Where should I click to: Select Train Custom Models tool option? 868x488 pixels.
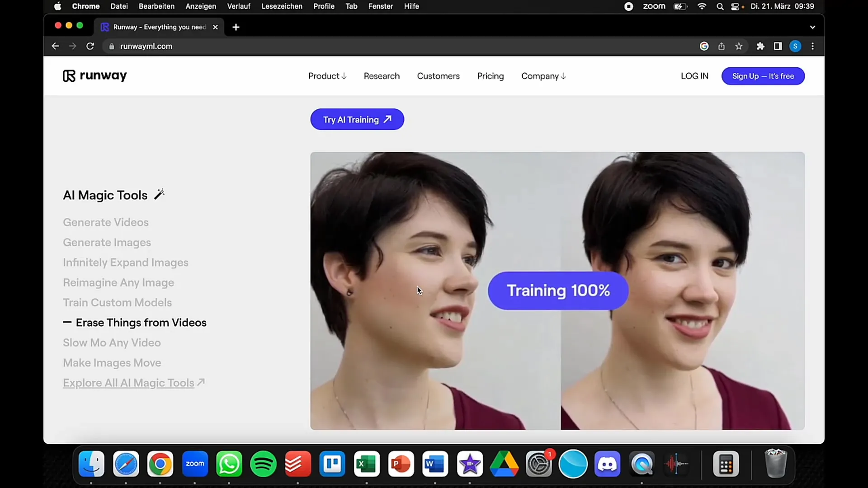pos(118,303)
